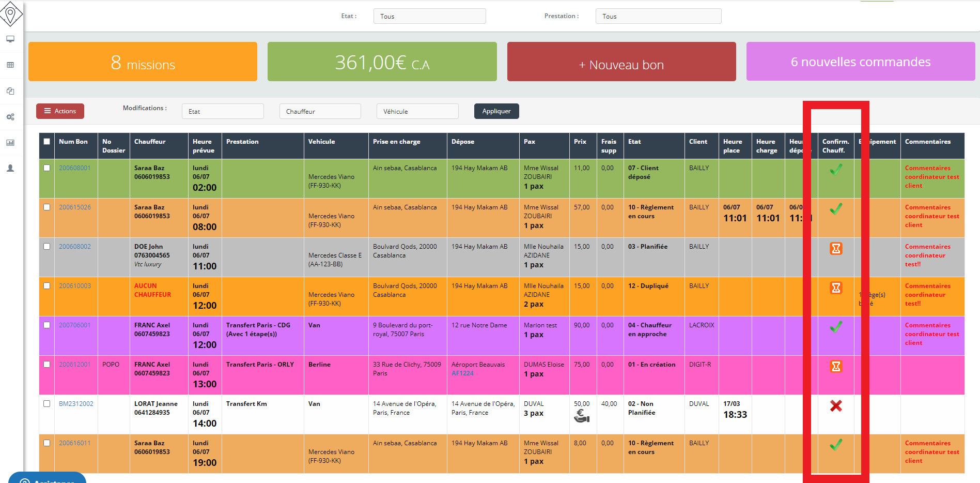This screenshot has width=980, height=483.
Task: Click the map pin logo icon
Action: (11, 14)
